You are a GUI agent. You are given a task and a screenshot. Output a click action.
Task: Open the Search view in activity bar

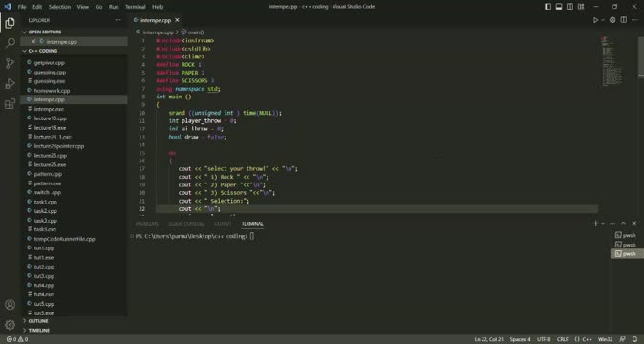click(10, 43)
